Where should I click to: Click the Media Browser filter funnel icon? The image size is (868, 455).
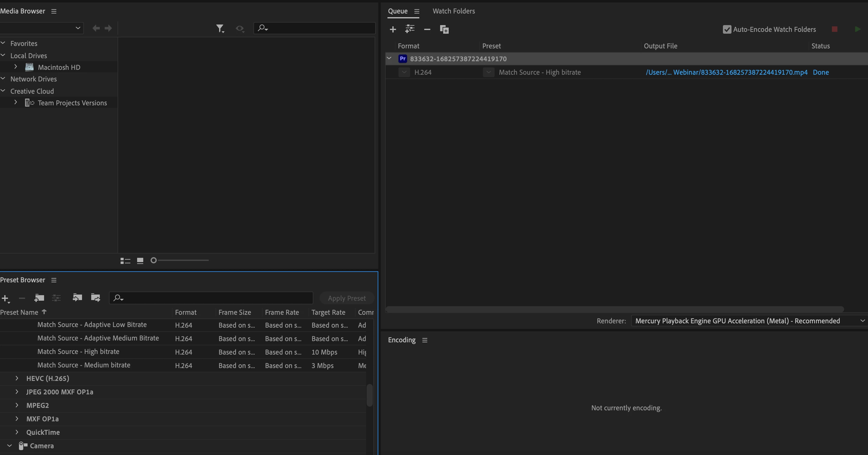pyautogui.click(x=220, y=29)
